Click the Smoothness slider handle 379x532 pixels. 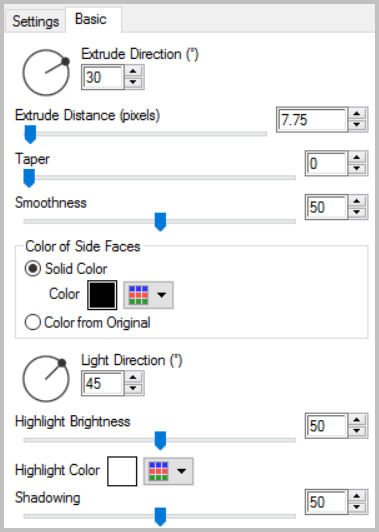(160, 222)
